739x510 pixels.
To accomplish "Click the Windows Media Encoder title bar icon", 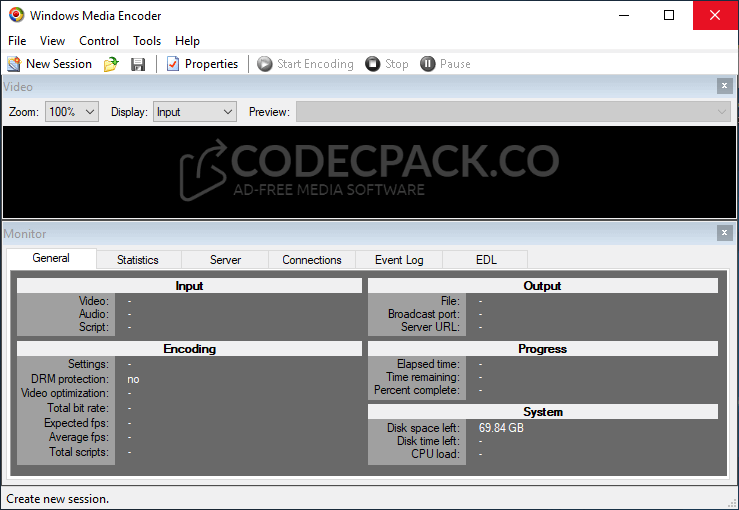I will click(x=16, y=15).
